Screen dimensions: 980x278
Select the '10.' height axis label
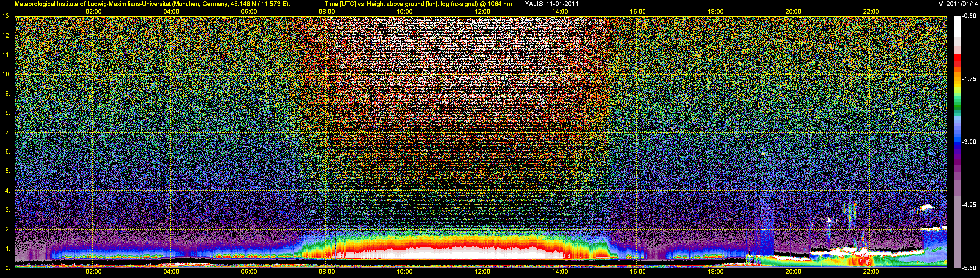point(7,74)
